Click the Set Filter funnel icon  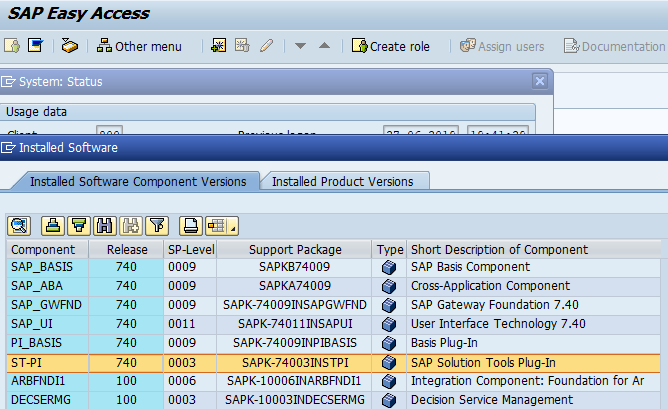(x=157, y=225)
